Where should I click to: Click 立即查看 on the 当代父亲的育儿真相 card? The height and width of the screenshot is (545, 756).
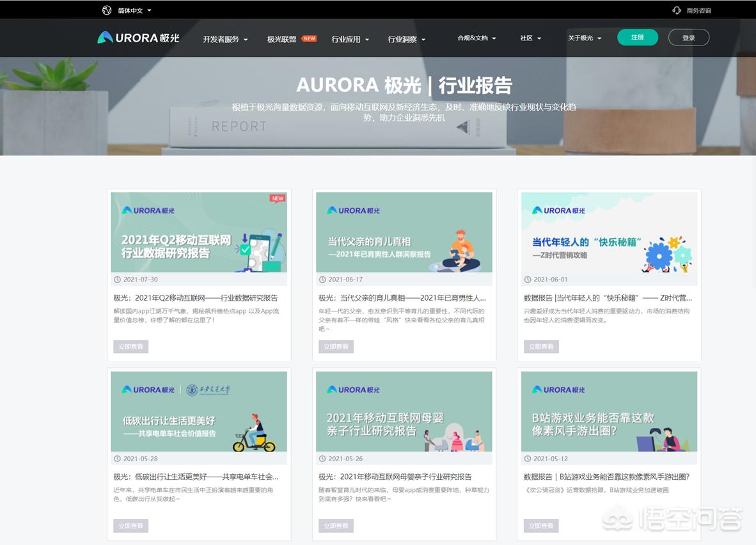coord(336,346)
